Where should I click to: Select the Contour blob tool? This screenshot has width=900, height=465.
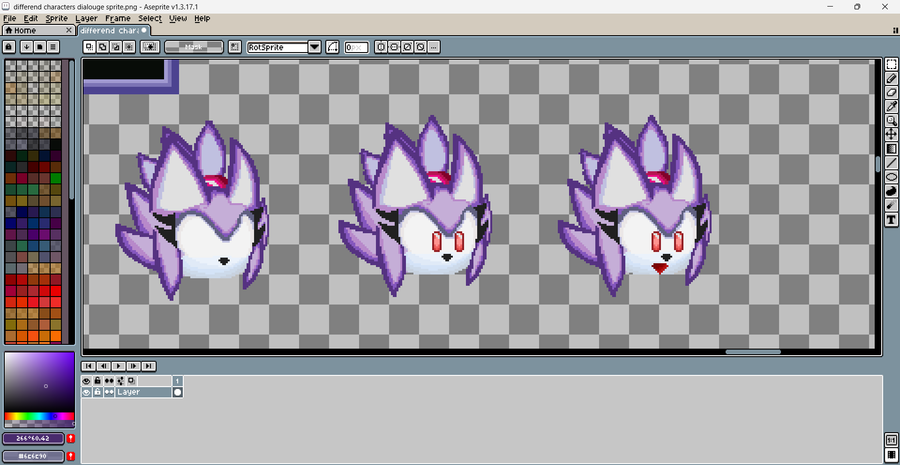coord(891,191)
